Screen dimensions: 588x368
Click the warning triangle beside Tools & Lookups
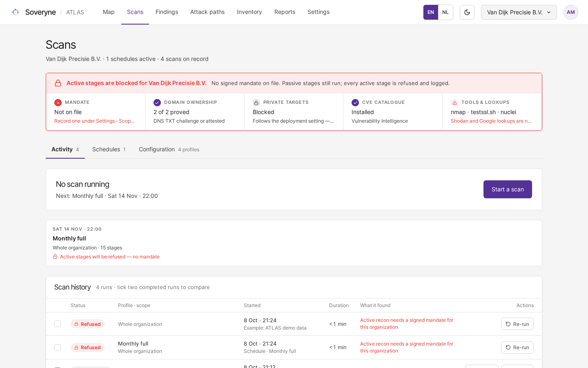454,103
